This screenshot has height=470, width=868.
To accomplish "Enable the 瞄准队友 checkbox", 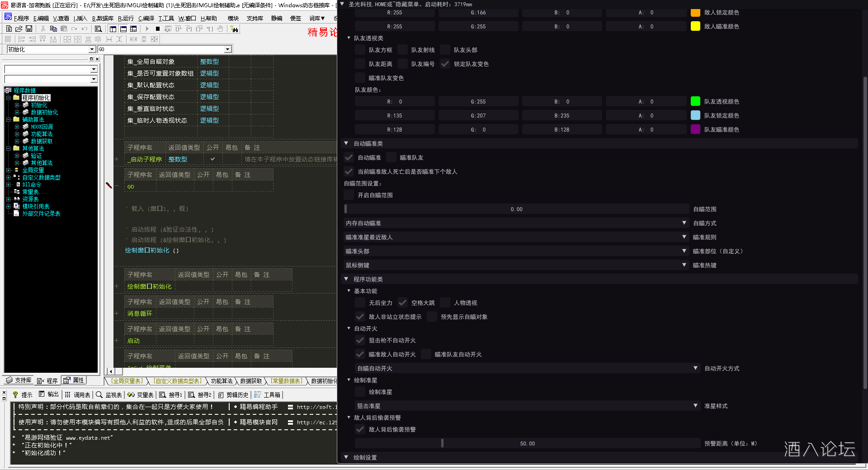I will click(x=391, y=157).
